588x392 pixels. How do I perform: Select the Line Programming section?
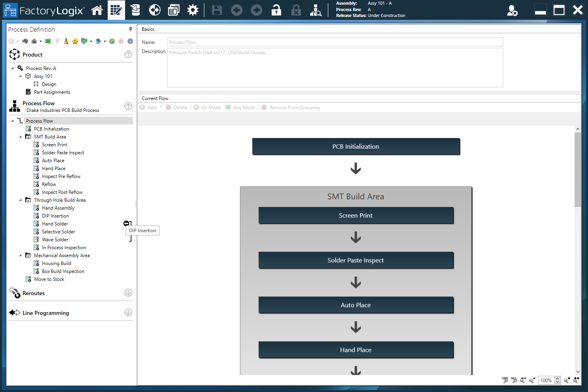46,313
